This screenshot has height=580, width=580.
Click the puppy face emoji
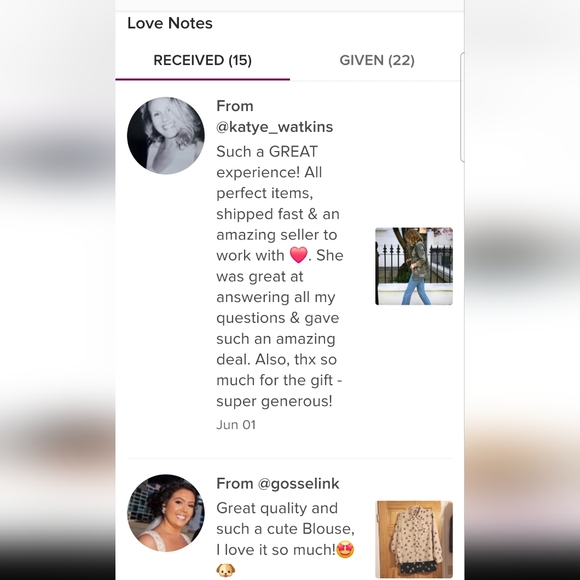[x=226, y=570]
